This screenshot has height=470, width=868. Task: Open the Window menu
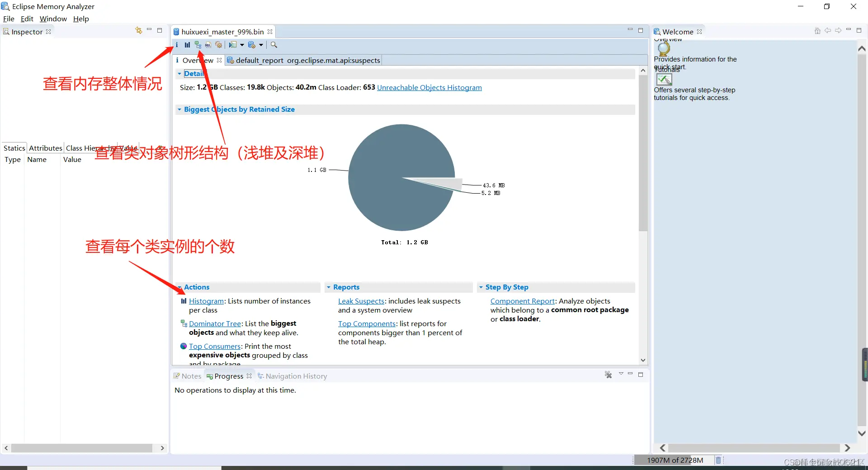click(53, 19)
